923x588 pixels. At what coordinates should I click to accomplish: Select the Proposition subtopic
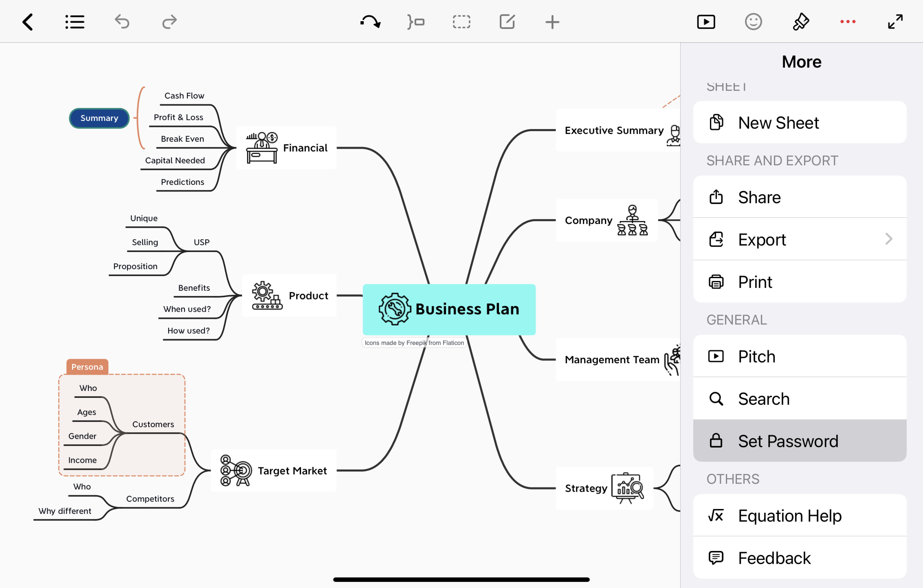pos(135,266)
